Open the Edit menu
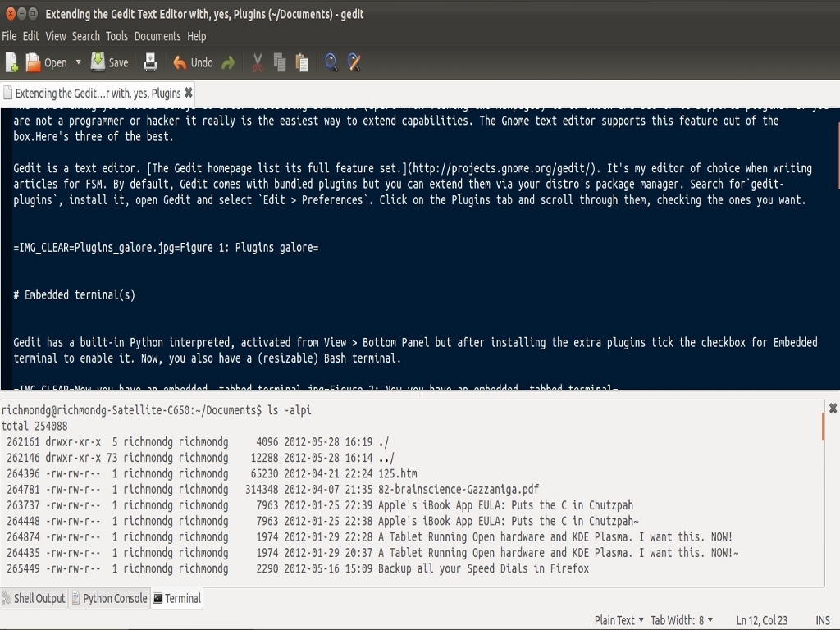Viewport: 840px width, 630px height. [30, 36]
